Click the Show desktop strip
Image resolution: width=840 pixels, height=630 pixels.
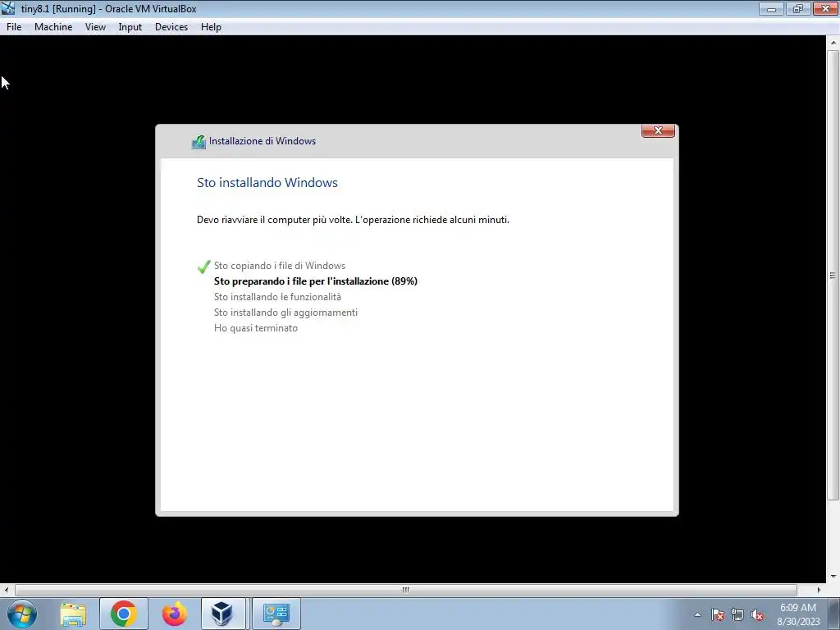click(x=834, y=614)
